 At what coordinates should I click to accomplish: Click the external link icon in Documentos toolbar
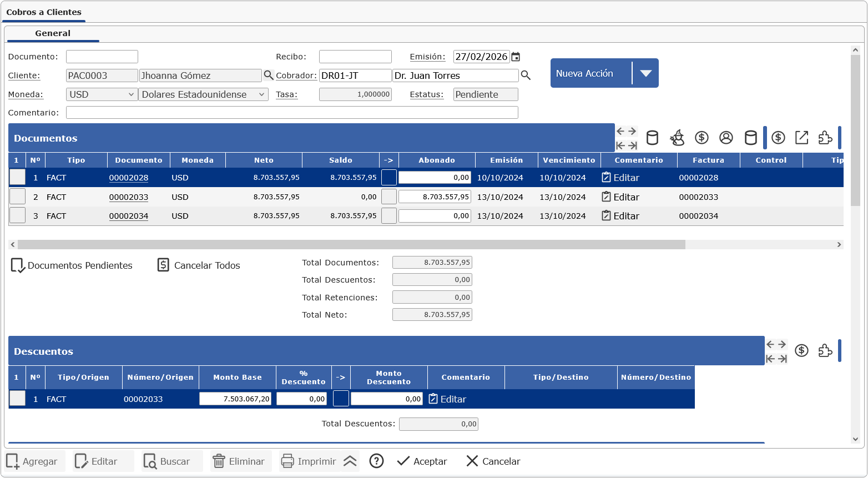(801, 138)
